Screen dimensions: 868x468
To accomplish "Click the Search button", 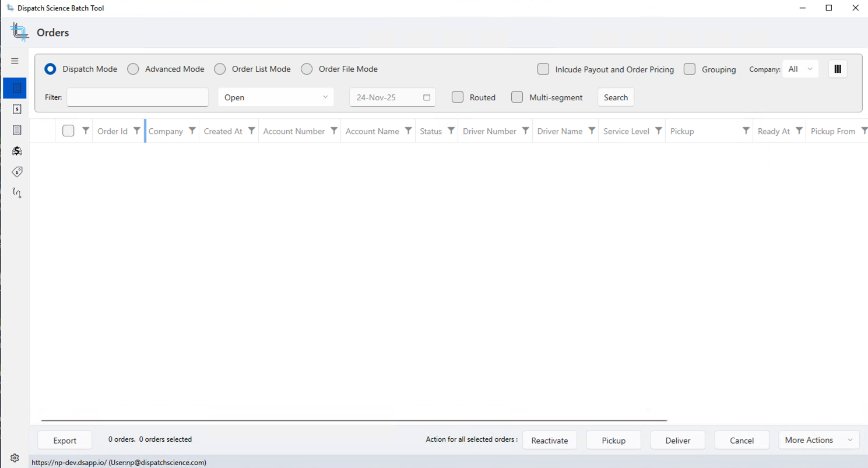I will click(x=616, y=97).
